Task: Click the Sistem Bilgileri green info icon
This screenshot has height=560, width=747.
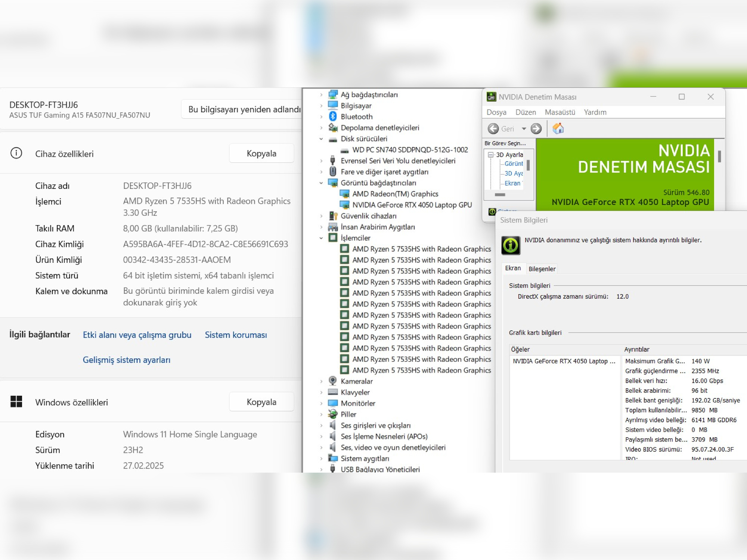Action: (x=511, y=245)
